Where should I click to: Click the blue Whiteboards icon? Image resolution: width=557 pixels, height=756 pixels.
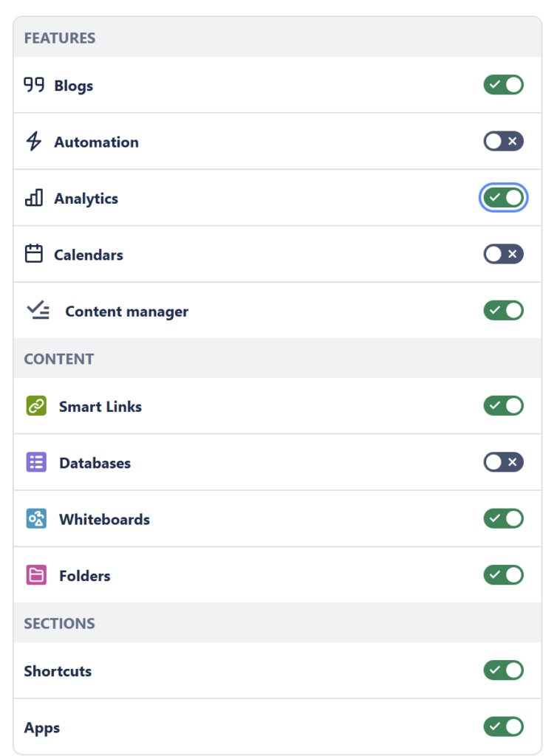(36, 519)
